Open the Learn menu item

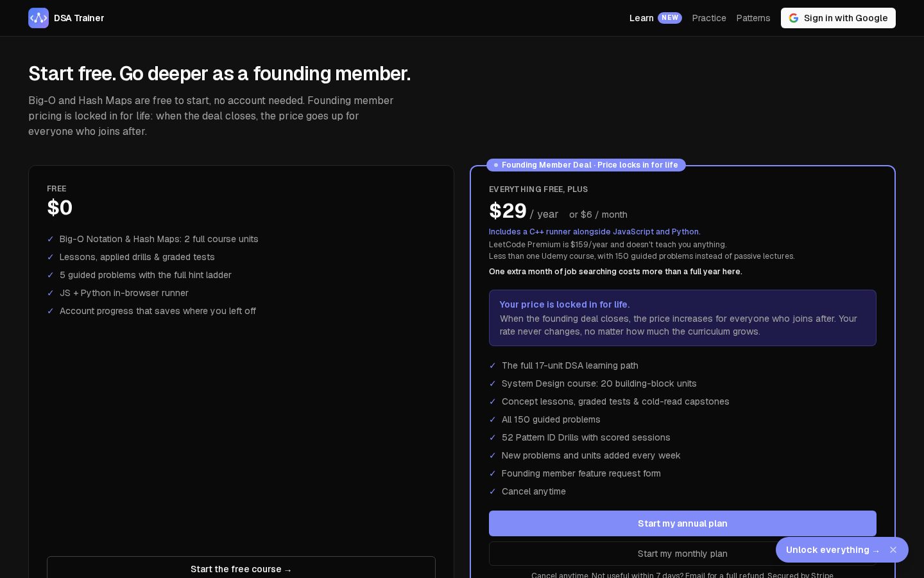point(641,18)
